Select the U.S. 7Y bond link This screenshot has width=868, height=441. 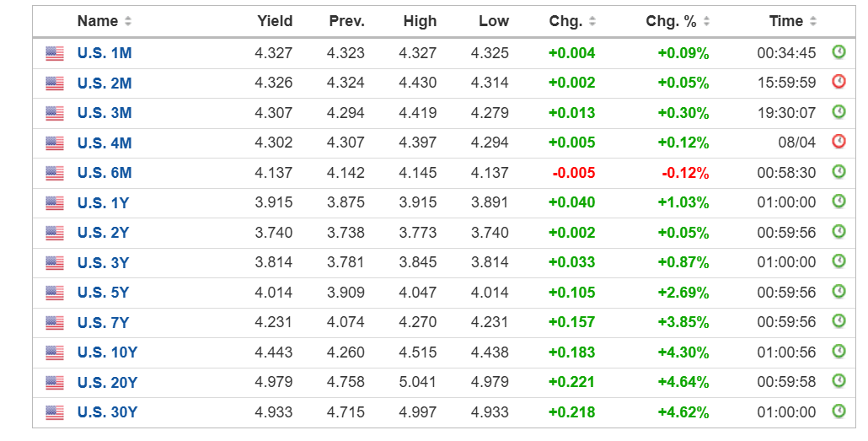(104, 322)
